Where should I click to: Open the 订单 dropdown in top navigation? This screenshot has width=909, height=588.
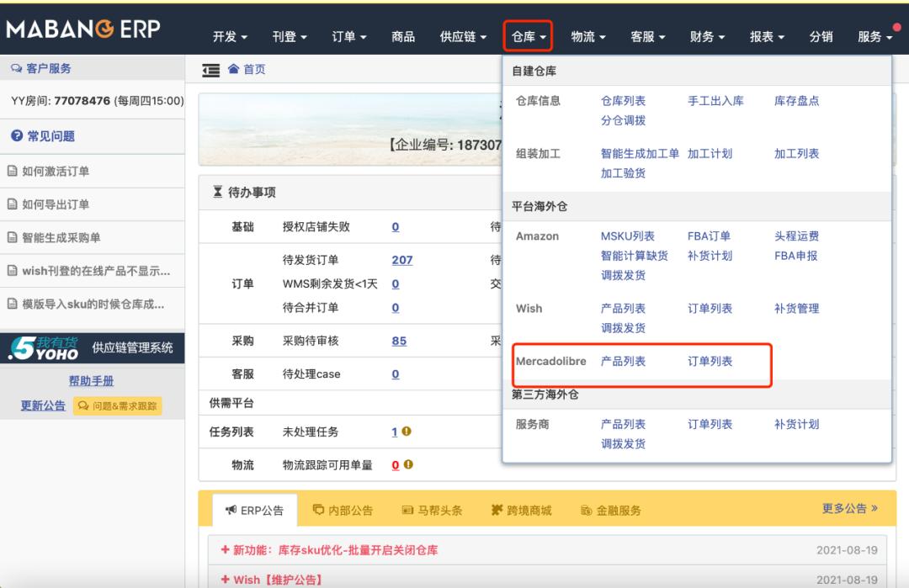(x=349, y=37)
